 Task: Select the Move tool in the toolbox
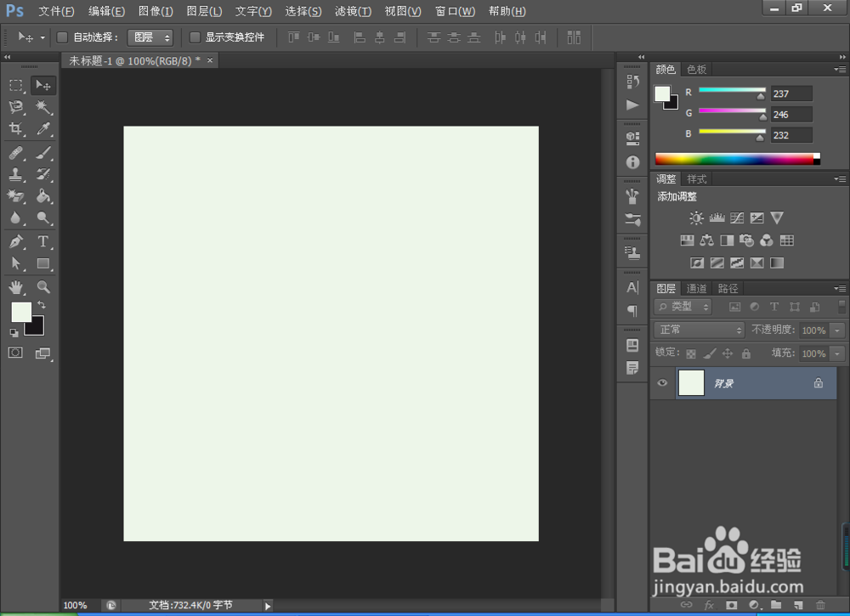tap(42, 85)
